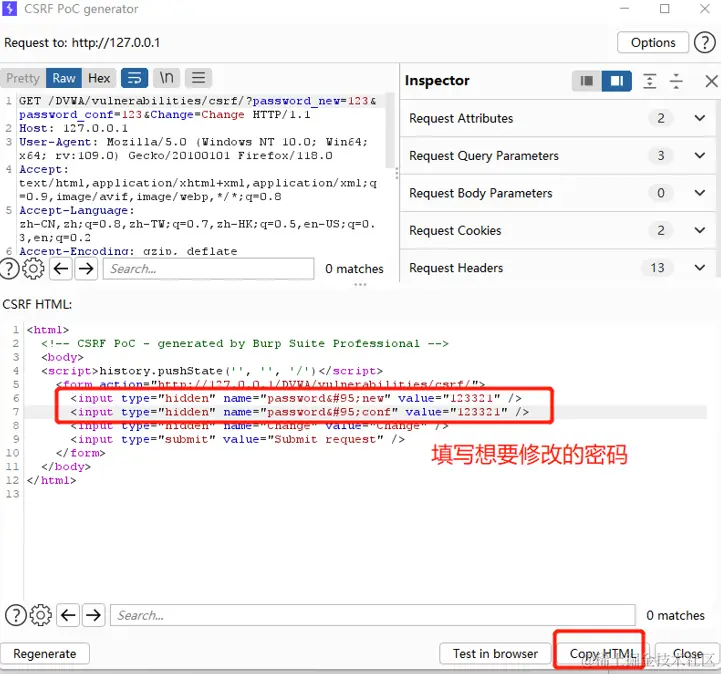This screenshot has height=674, width=721.
Task: Expand Request Cookies section
Action: (700, 230)
